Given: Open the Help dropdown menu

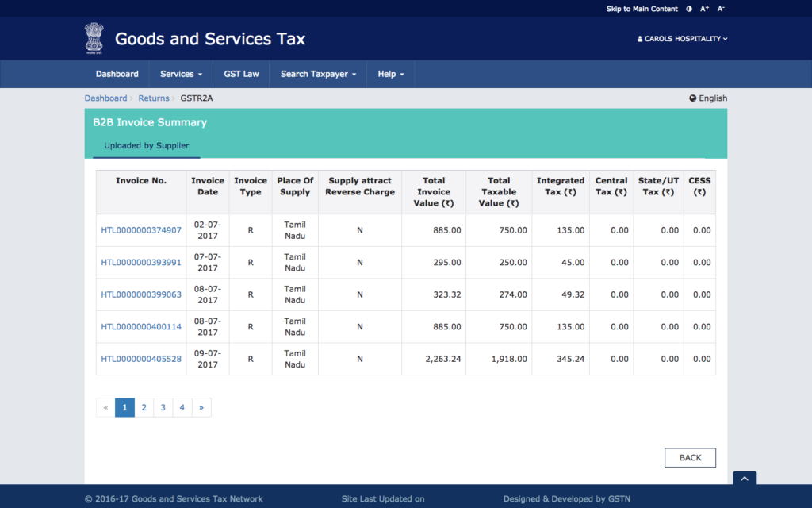Looking at the screenshot, I should [391, 74].
